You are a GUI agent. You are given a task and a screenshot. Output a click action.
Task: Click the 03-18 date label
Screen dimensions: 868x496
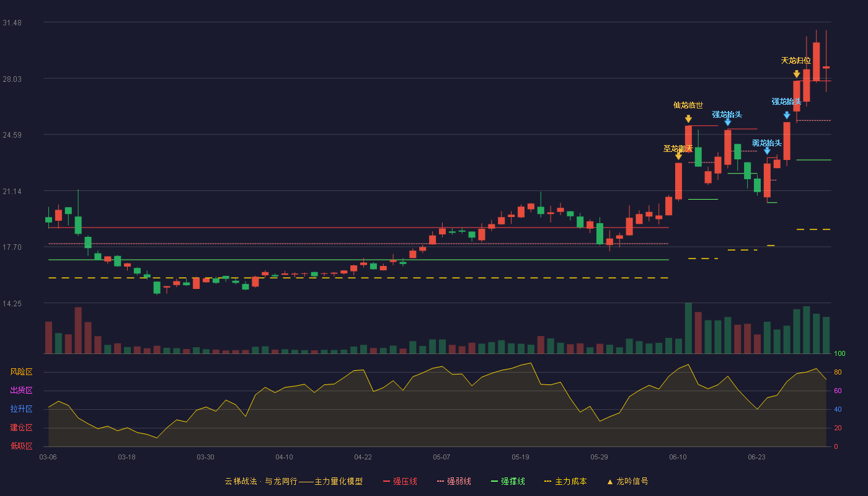(x=126, y=457)
